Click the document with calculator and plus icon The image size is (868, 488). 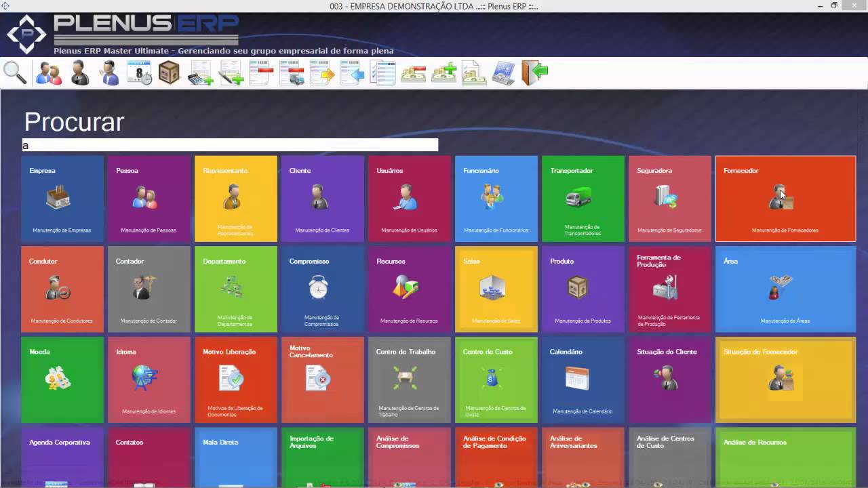tap(200, 73)
